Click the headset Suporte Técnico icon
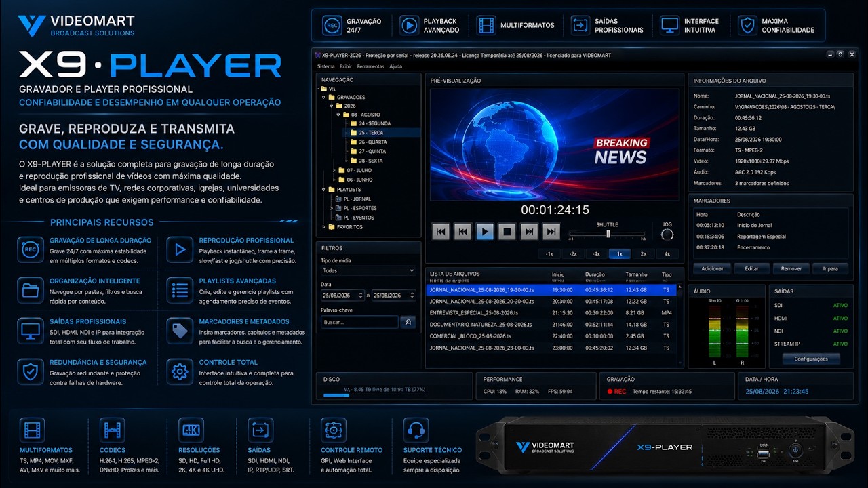This screenshot has height=488, width=868. pos(415,430)
